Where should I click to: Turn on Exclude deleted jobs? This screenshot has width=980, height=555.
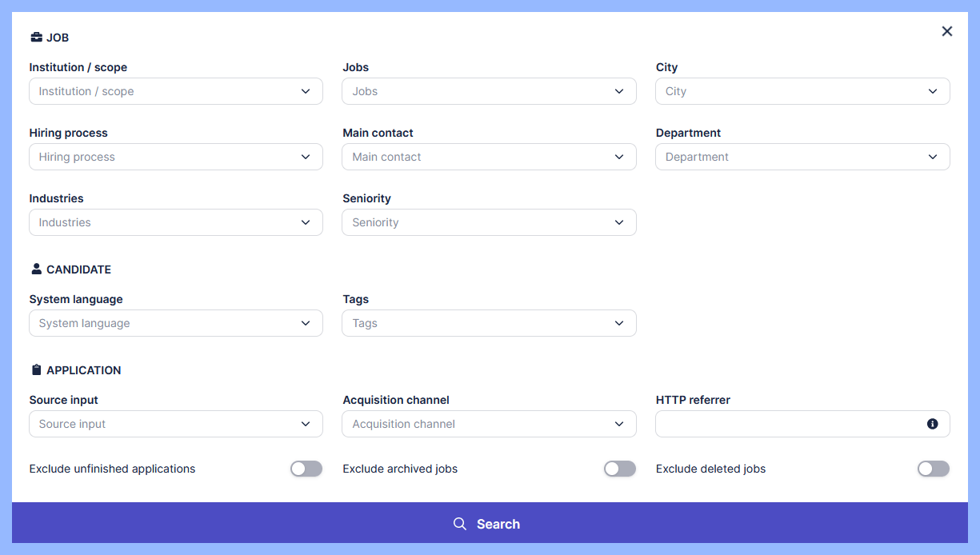[x=934, y=469]
